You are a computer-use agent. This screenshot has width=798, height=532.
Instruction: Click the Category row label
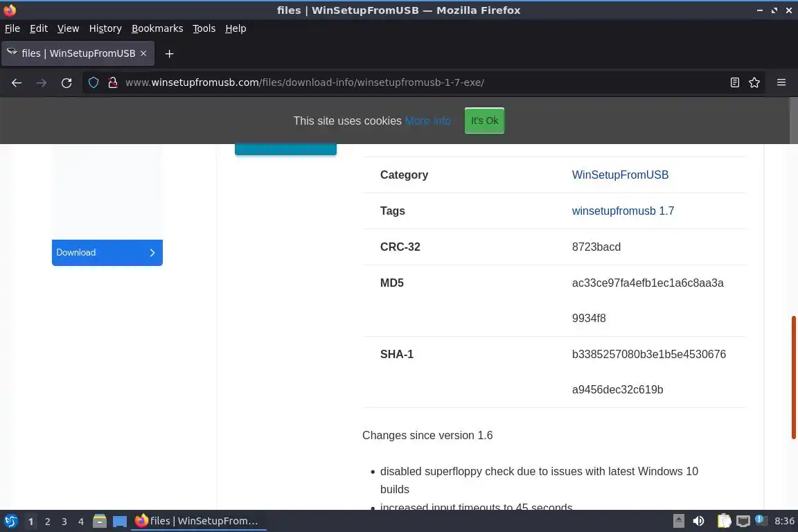(x=404, y=175)
